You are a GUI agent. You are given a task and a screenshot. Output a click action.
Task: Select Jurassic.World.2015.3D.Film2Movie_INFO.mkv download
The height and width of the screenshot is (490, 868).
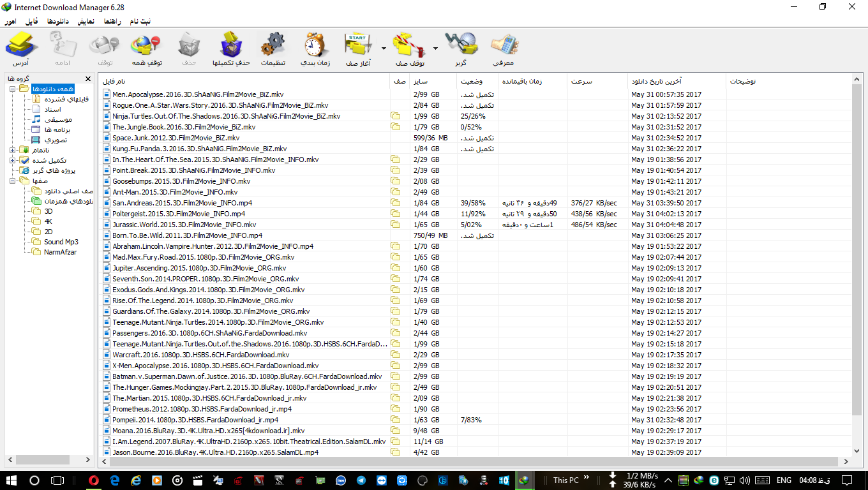475,225
